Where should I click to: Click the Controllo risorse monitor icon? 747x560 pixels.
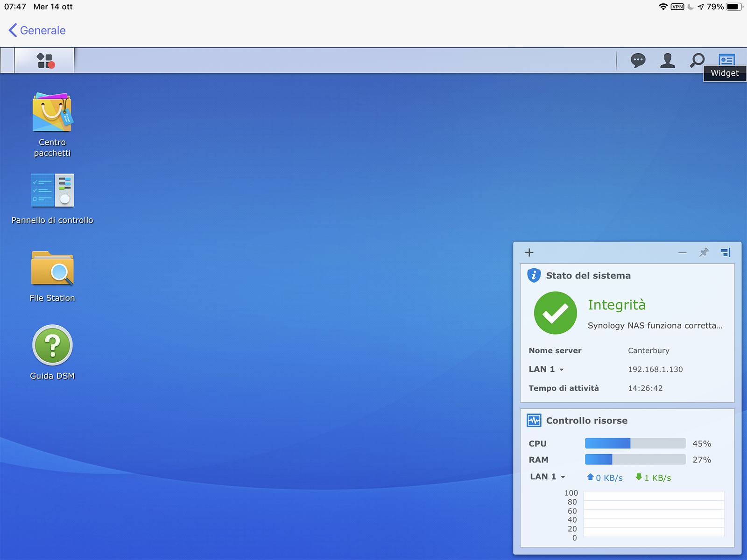pyautogui.click(x=534, y=420)
